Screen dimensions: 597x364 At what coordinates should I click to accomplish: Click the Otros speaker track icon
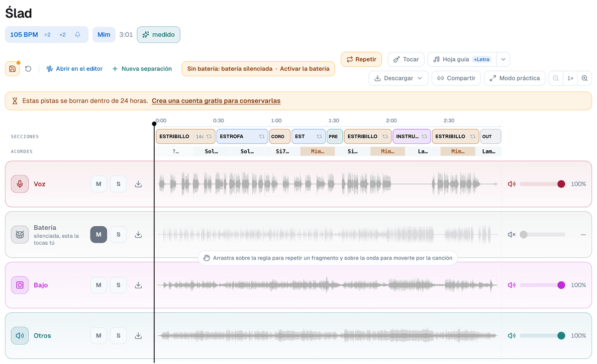click(x=20, y=336)
